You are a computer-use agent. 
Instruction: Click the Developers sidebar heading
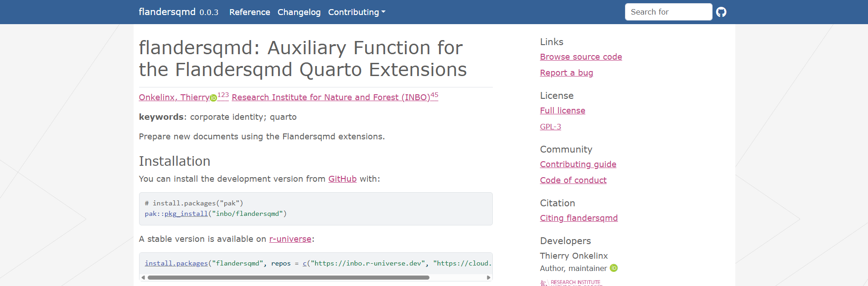coord(565,241)
